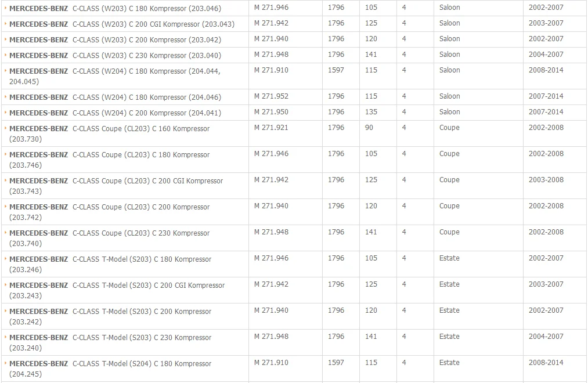Click the orange arrow beside C 180 Kompressor (203.046)

6,8
